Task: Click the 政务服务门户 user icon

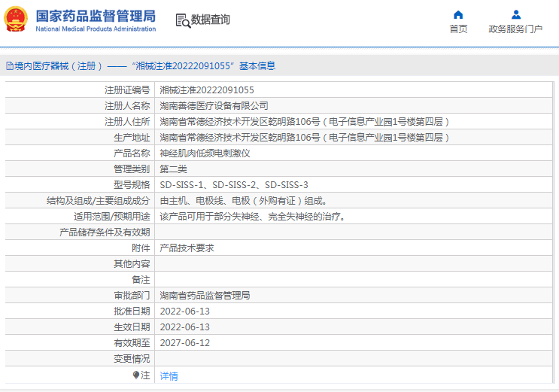Action: tap(515, 14)
